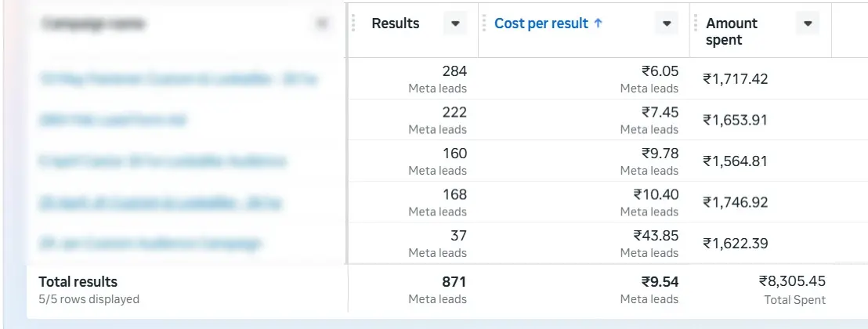Open the campaign link with 222 results
Image resolution: width=868 pixels, height=329 pixels.
coord(112,120)
